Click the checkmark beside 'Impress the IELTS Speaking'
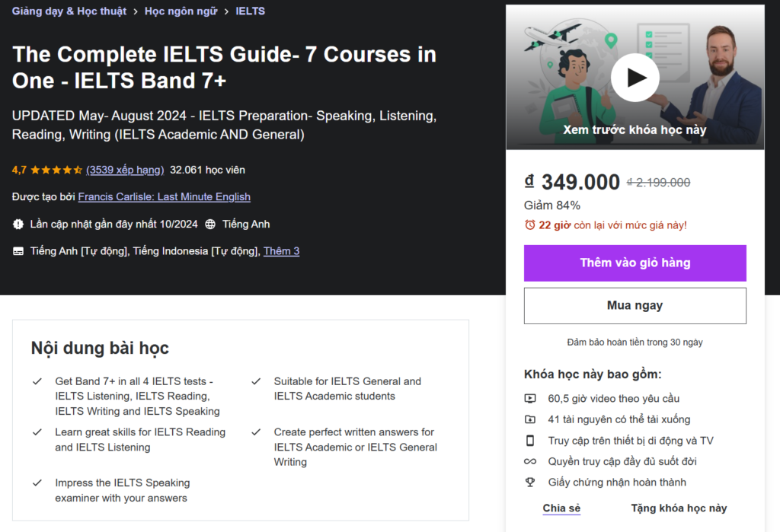Viewport: 780px width, 532px height. (x=37, y=483)
